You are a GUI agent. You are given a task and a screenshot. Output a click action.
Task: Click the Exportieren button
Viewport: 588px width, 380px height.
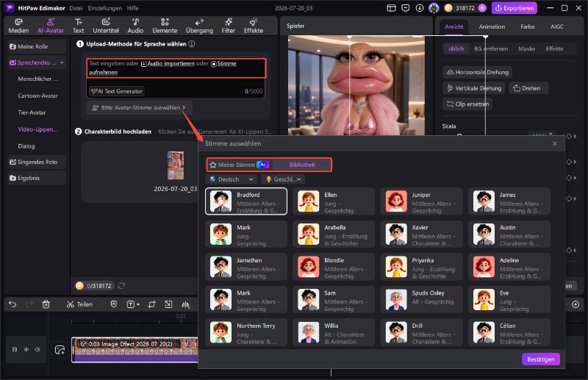514,8
